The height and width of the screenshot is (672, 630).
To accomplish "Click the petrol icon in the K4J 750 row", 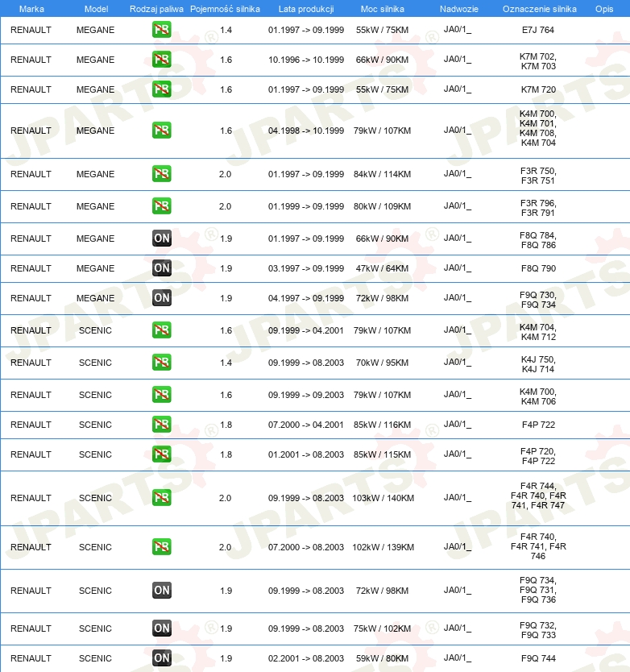I will point(162,362).
